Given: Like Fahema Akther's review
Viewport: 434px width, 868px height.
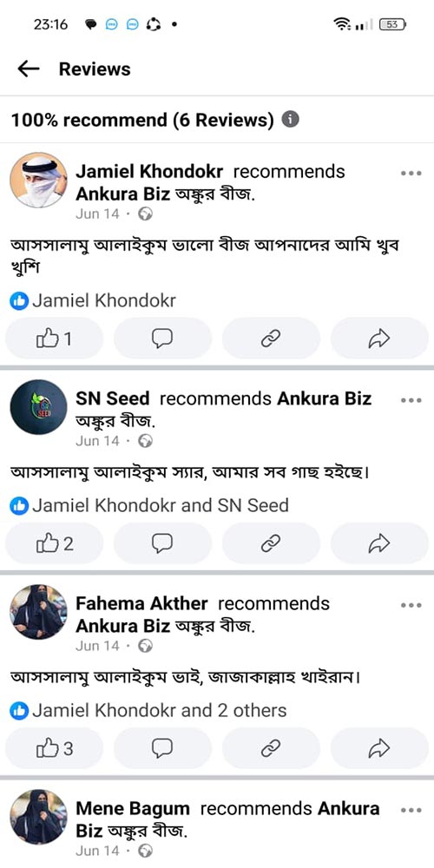Looking at the screenshot, I should click(x=54, y=748).
